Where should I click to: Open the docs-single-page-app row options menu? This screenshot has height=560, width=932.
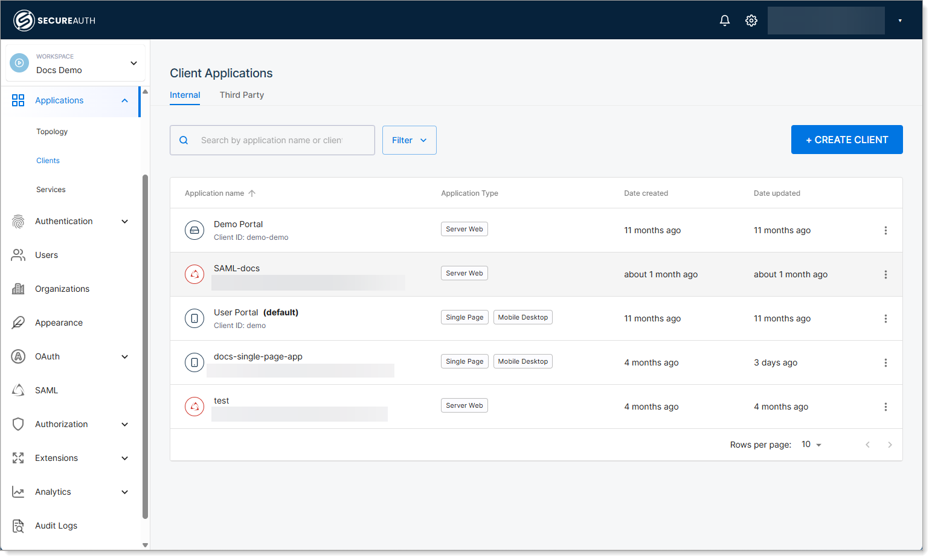[885, 362]
